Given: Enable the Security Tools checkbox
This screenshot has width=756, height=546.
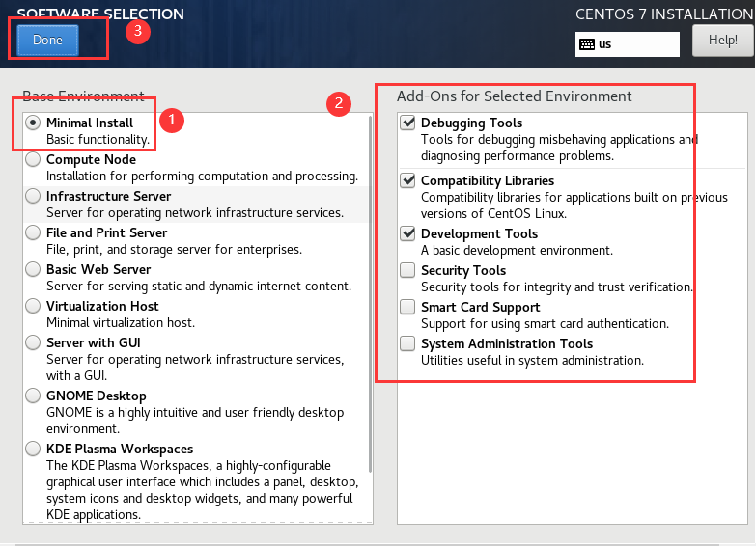Looking at the screenshot, I should 407,270.
